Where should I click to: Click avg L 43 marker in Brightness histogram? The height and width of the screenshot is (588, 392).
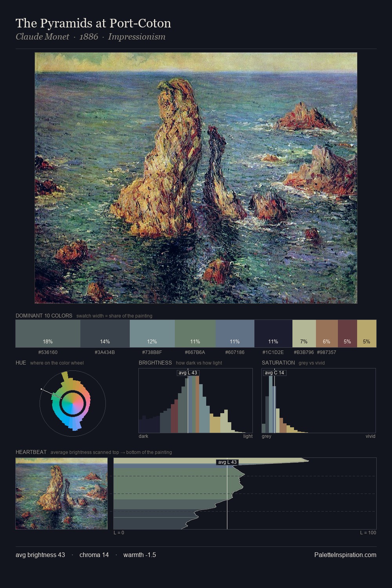click(188, 373)
